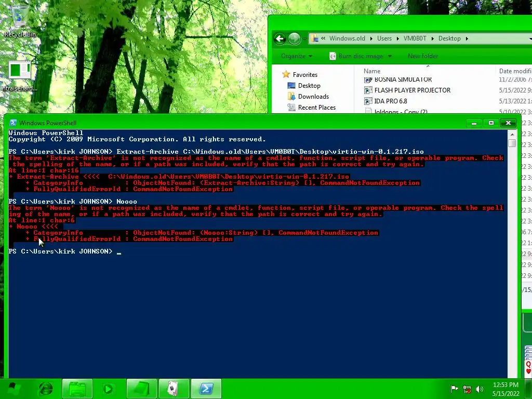Sort files by the Name column header
532x399 pixels.
pos(372,71)
